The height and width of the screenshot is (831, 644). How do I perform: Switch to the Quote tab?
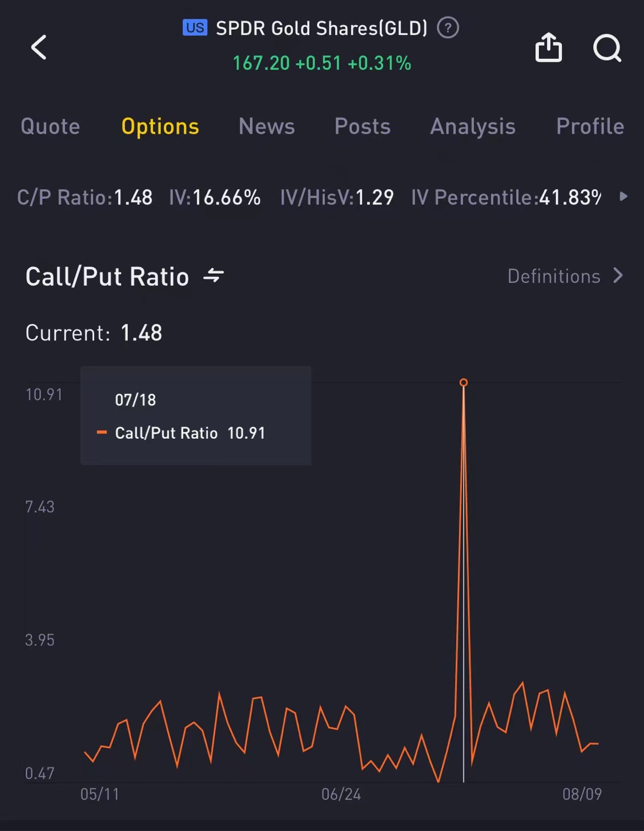[x=50, y=126]
